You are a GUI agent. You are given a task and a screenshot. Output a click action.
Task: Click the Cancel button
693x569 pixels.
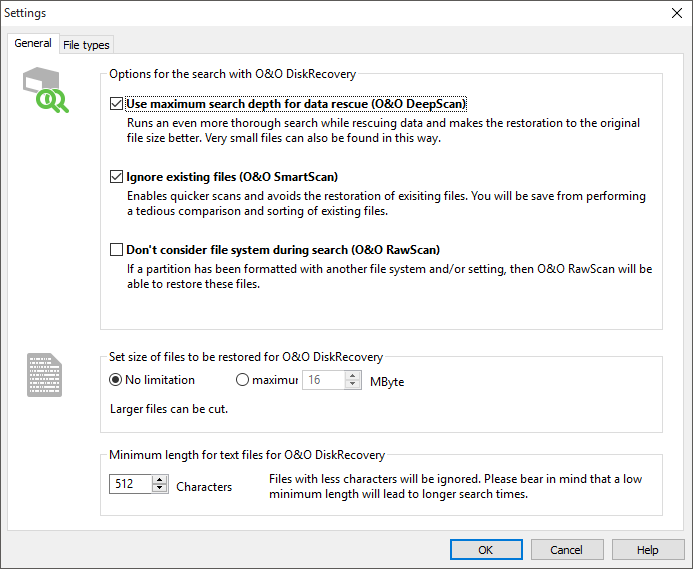567,550
